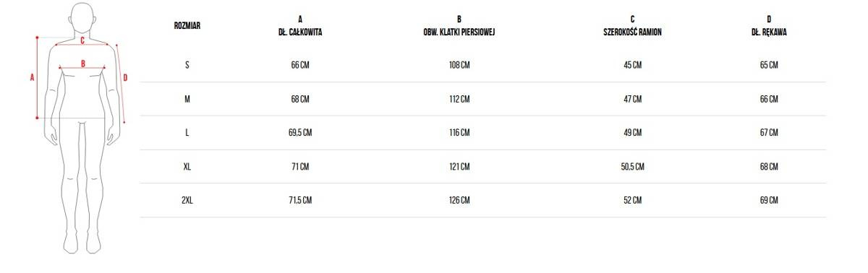
Task: Click the red letter B on chest
Action: [83, 64]
